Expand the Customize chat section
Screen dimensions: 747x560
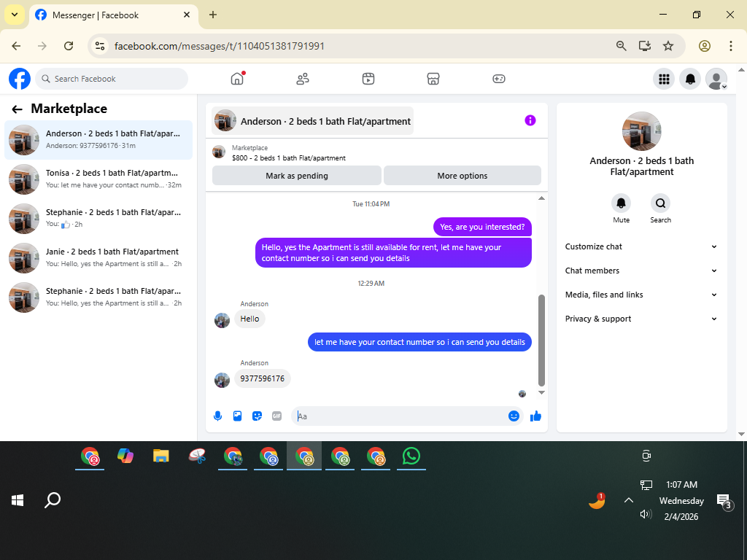[641, 246]
